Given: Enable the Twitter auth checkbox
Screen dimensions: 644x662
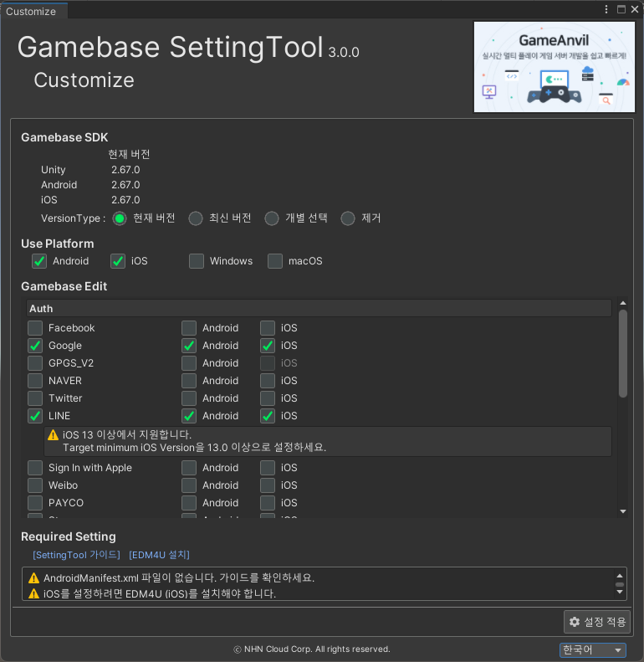Looking at the screenshot, I should [x=35, y=398].
